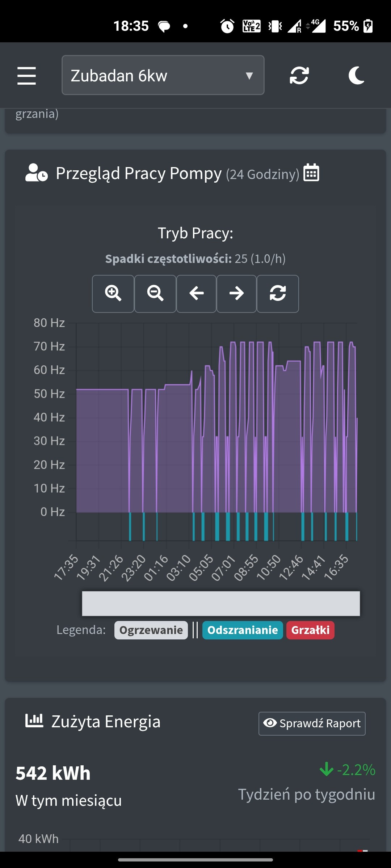Open the calendar date picker icon
The width and height of the screenshot is (391, 868).
click(x=311, y=173)
